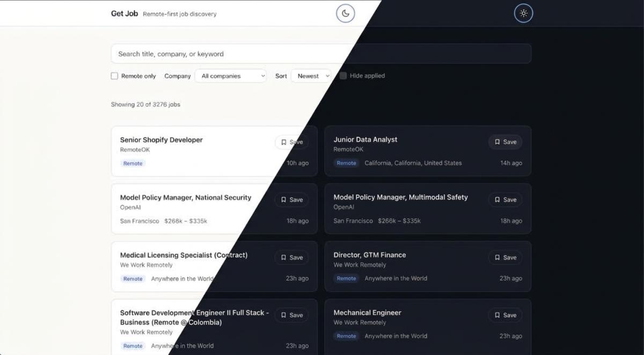
Task: Switch to light mode with the sun icon
Action: pos(523,13)
